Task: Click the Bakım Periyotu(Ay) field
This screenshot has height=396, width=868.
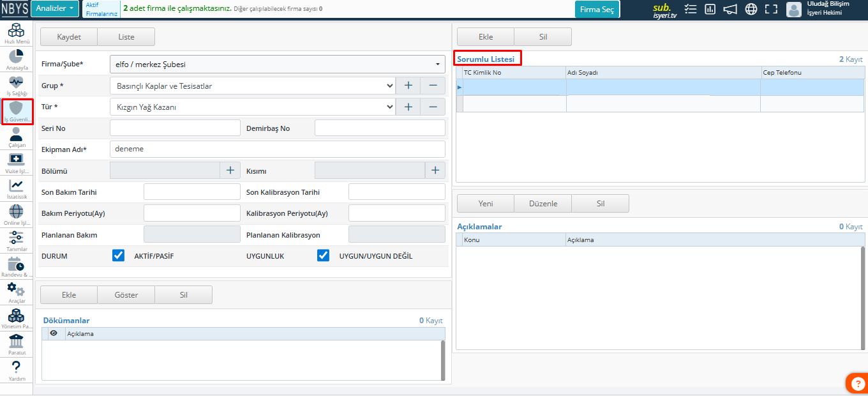Action: pos(192,213)
